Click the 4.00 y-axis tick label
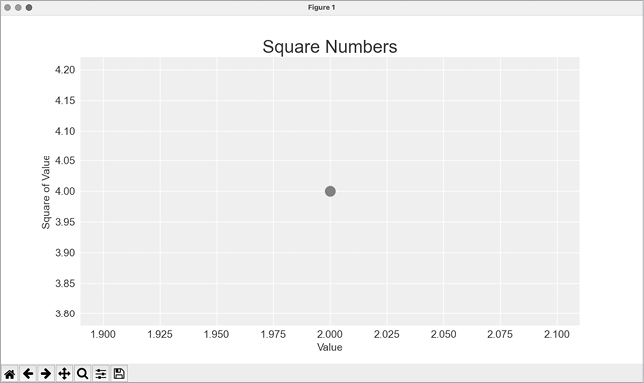This screenshot has height=383, width=644. click(x=65, y=191)
